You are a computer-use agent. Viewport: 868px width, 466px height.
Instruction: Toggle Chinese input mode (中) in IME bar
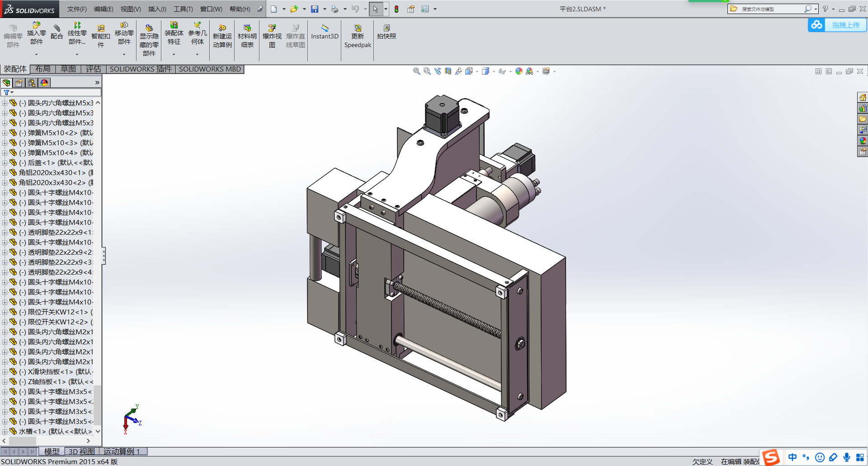(x=793, y=457)
